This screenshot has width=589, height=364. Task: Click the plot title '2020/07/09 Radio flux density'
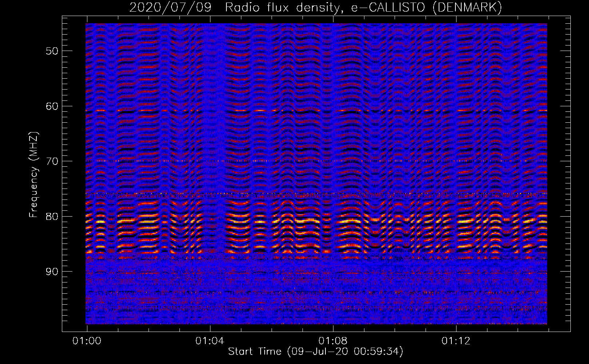pyautogui.click(x=236, y=7)
